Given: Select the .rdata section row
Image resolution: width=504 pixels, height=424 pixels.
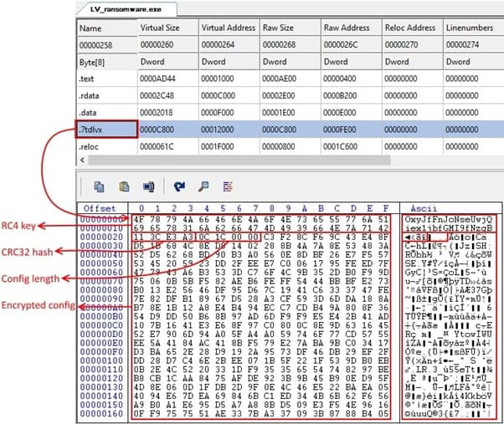Looking at the screenshot, I should tap(291, 95).
